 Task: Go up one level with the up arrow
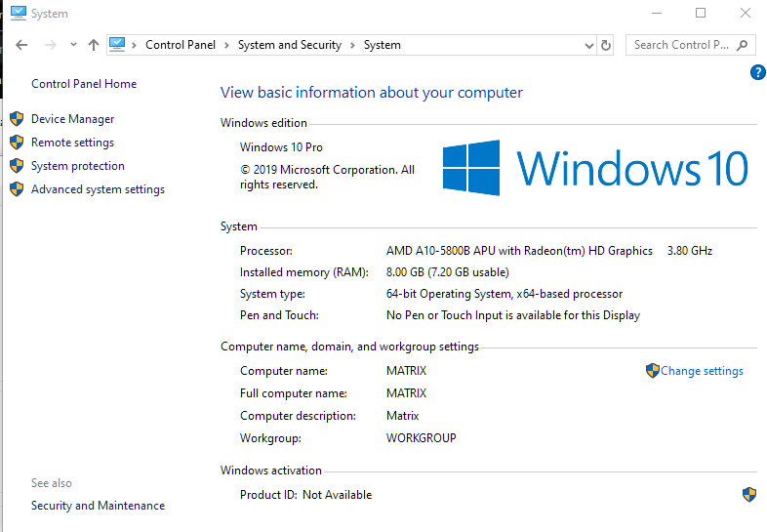(94, 45)
